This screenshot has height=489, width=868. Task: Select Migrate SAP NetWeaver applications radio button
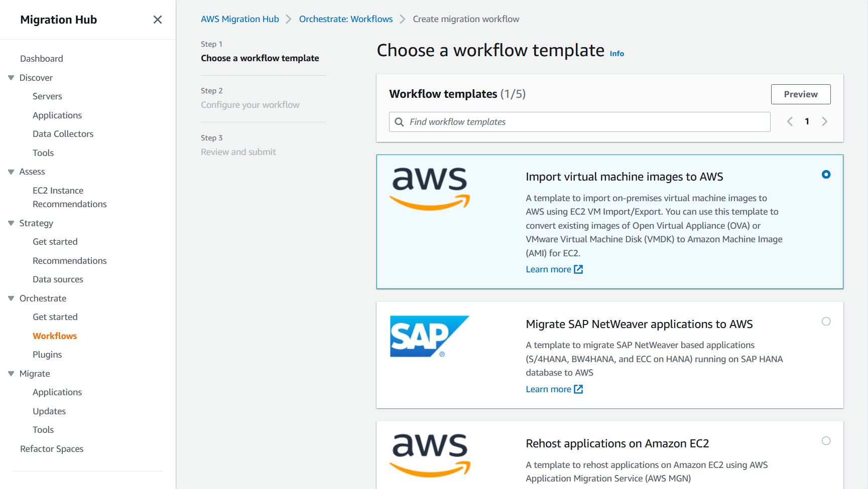pyautogui.click(x=826, y=321)
